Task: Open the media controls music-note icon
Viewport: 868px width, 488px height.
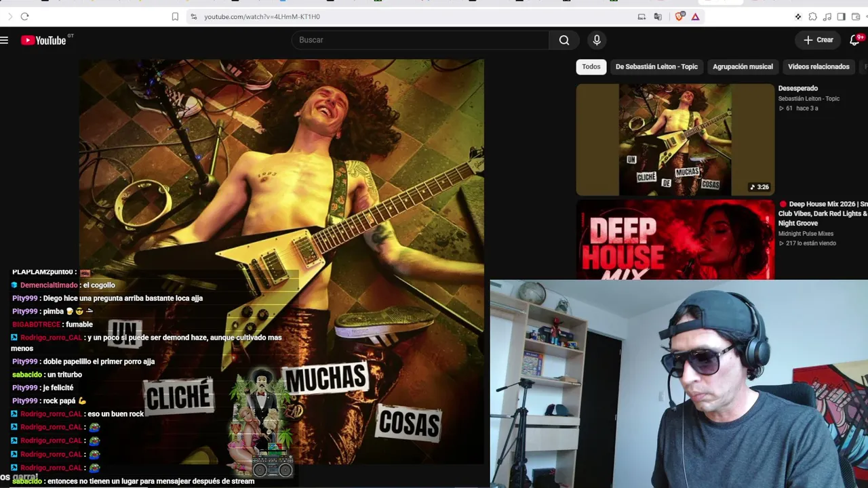Action: tap(827, 16)
